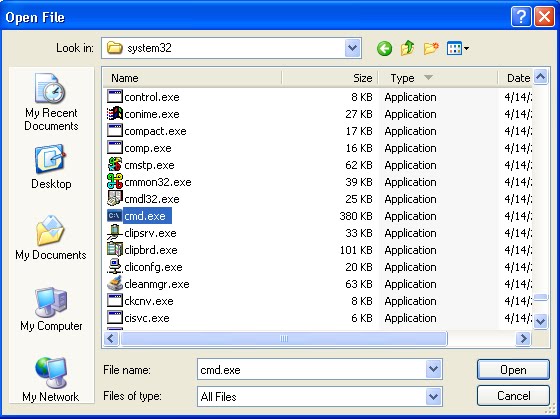Click the Help question mark button

[x=521, y=16]
